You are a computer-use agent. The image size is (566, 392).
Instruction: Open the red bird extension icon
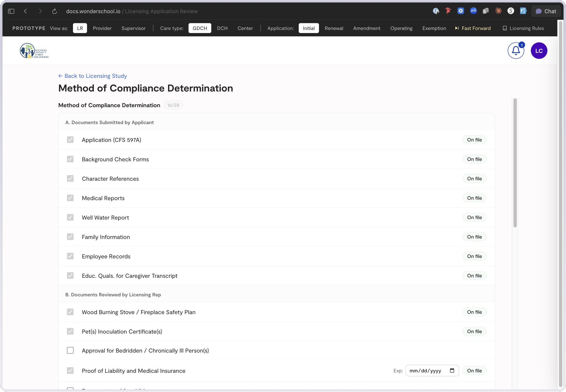click(448, 11)
